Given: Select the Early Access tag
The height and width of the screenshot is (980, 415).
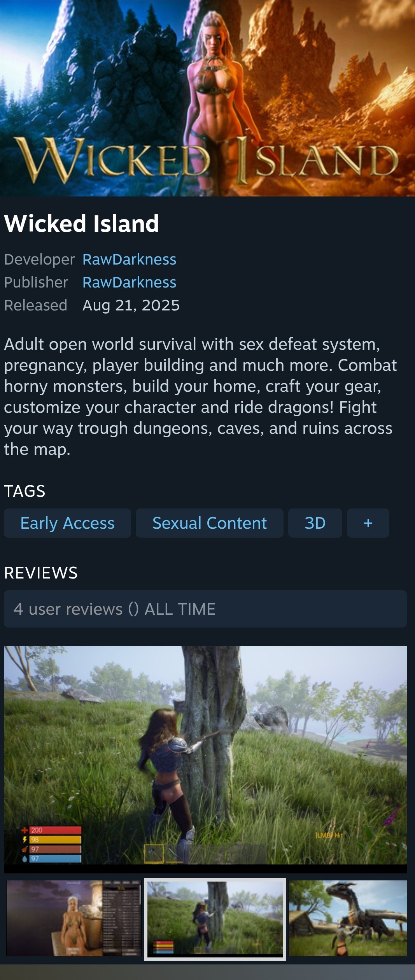Looking at the screenshot, I should pyautogui.click(x=67, y=523).
